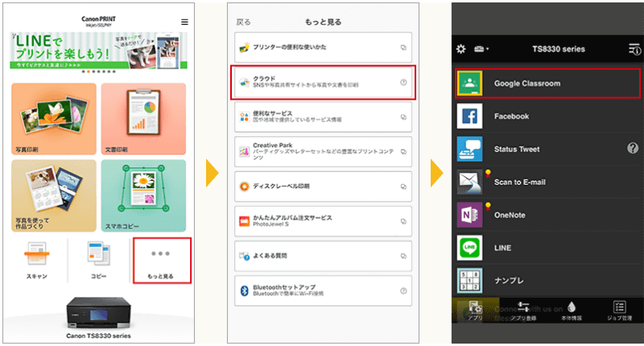Open the Creative Park row
Image resolution: width=644 pixels, height=346 pixels.
(x=324, y=151)
